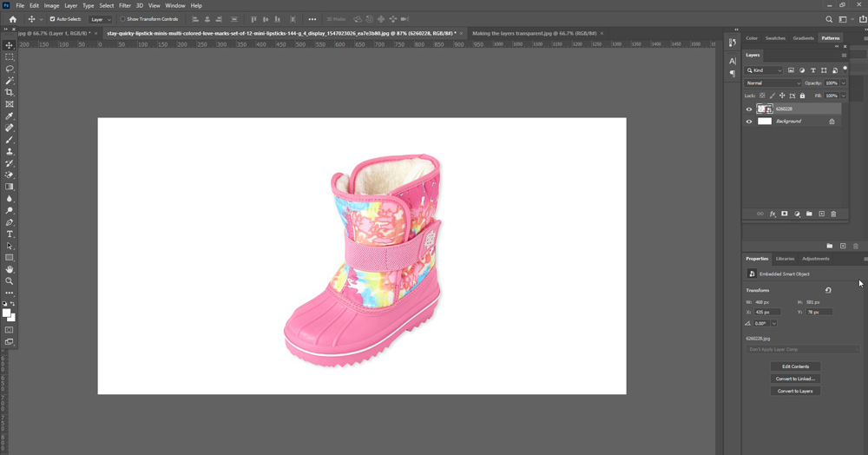868x455 pixels.
Task: Toggle lock position
Action: tap(782, 96)
